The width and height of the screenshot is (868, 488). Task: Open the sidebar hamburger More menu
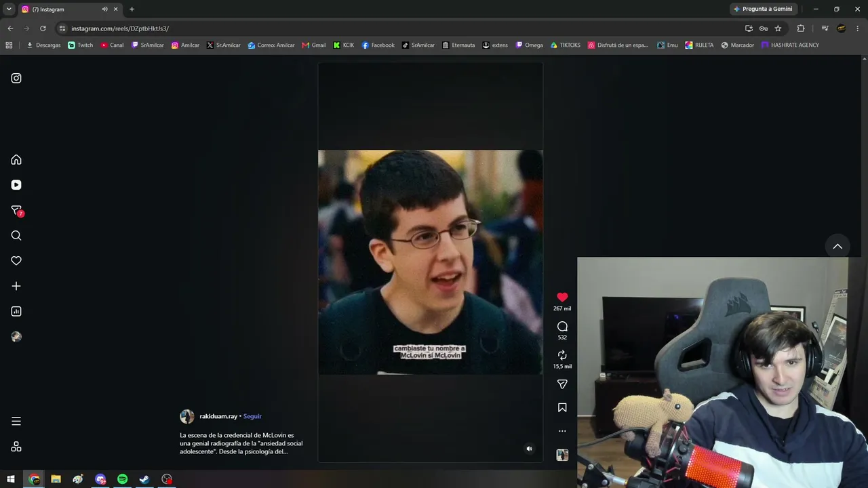point(16,421)
